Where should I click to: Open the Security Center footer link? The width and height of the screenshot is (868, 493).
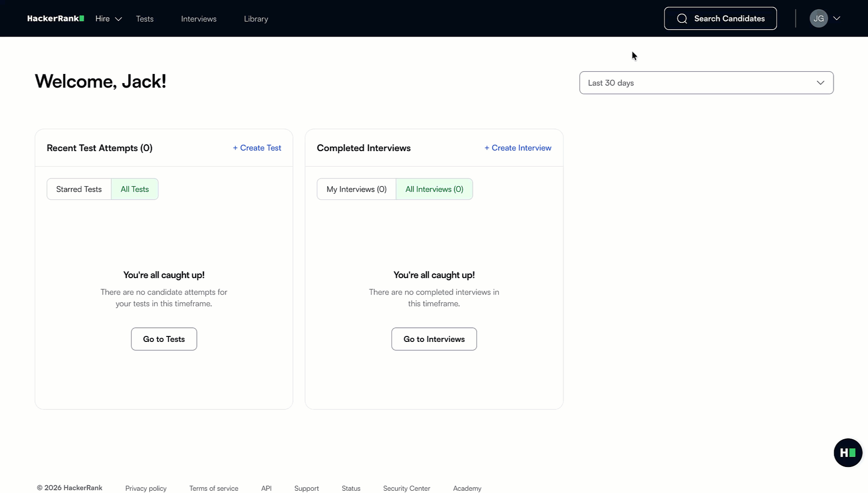point(406,488)
